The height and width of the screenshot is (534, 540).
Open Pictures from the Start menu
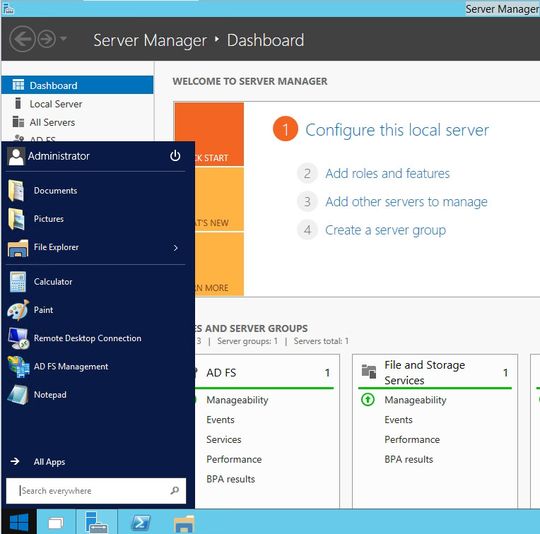95,219
